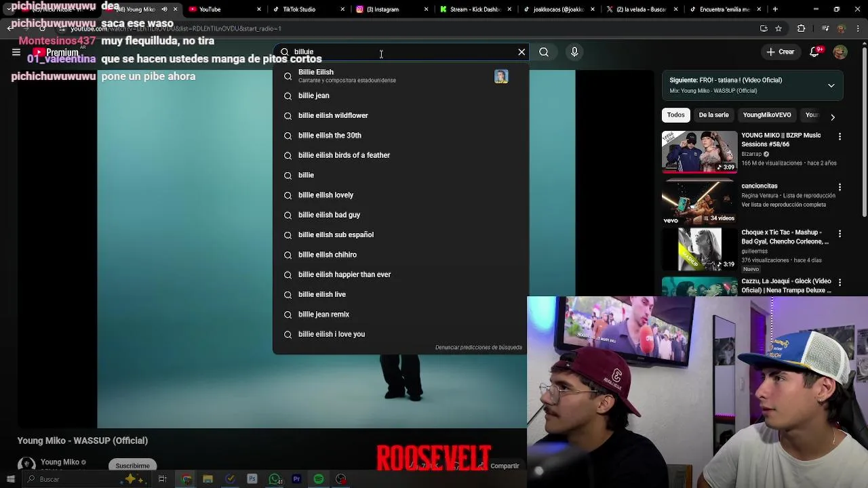Select the YoungMikoVEVO chip
Screen dimensions: 868x488
pos(767,115)
